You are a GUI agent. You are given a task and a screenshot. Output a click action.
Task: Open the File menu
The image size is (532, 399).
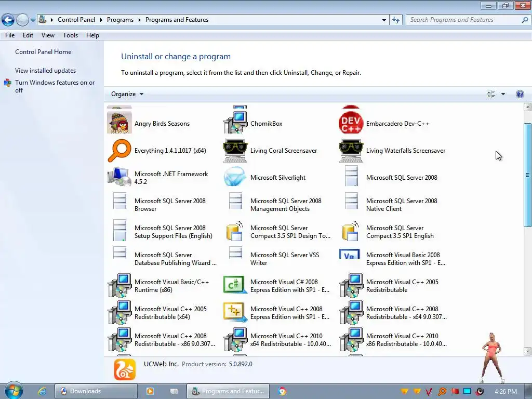coord(10,35)
